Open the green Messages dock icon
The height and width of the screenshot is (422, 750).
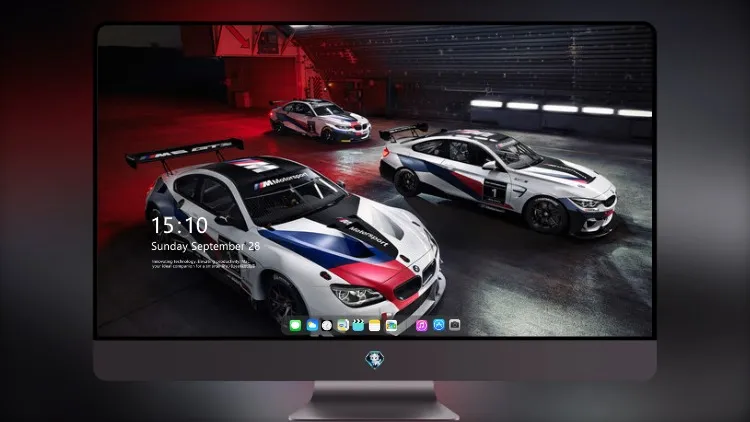coord(295,326)
